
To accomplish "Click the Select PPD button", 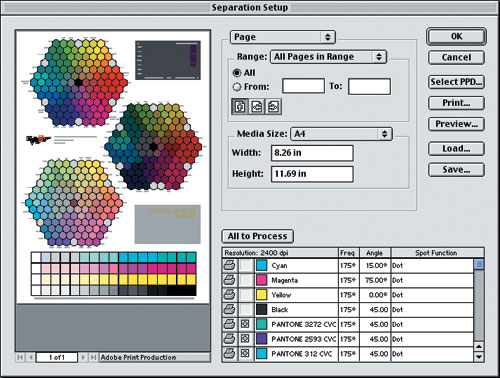I will pyautogui.click(x=456, y=82).
